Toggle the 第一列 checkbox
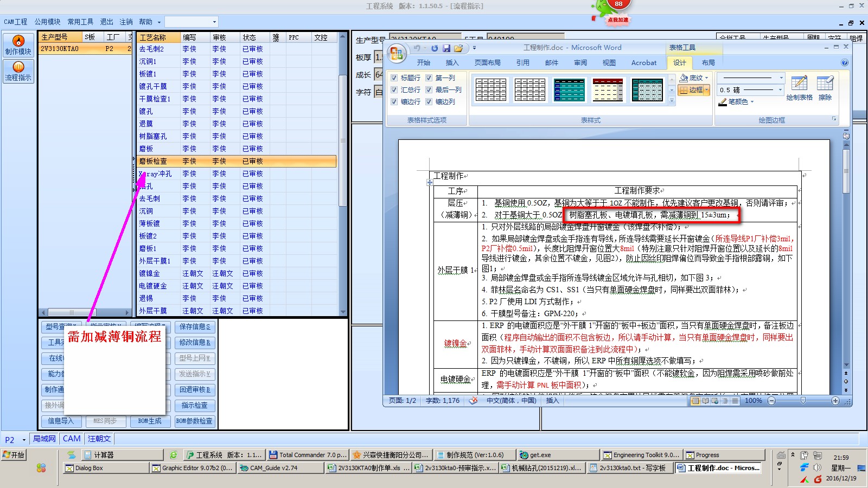This screenshot has height=488, width=868. coord(429,78)
